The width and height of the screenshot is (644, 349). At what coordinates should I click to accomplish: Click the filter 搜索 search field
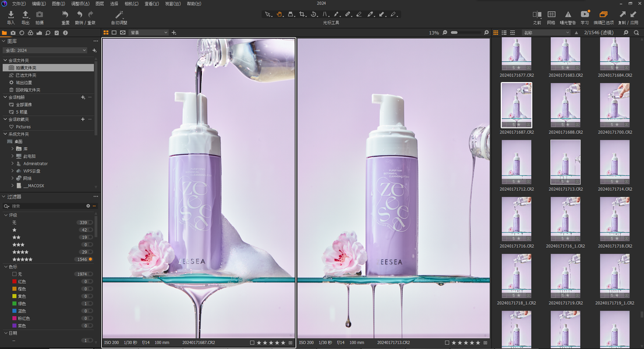pos(47,206)
